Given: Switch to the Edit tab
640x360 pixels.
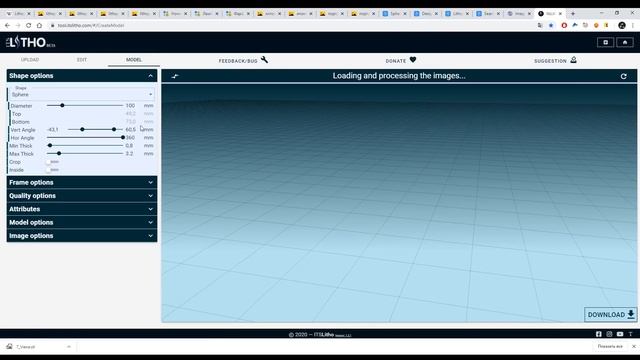Looking at the screenshot, I should point(82,60).
